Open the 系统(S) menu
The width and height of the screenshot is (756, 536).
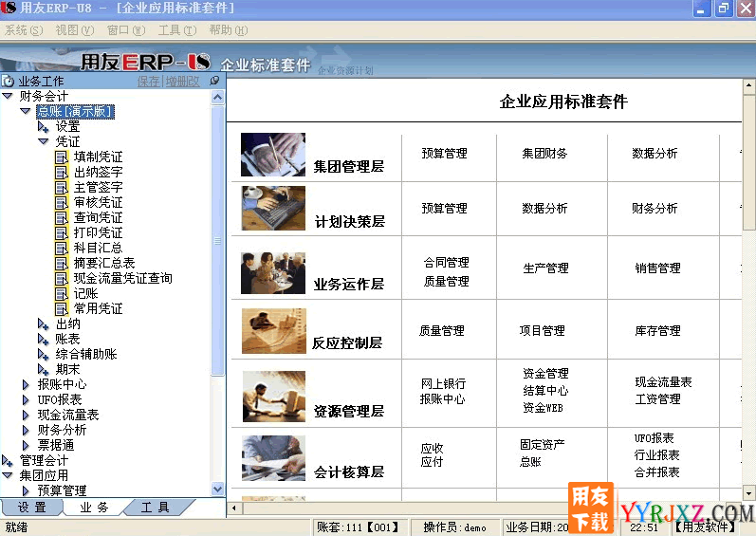point(24,30)
